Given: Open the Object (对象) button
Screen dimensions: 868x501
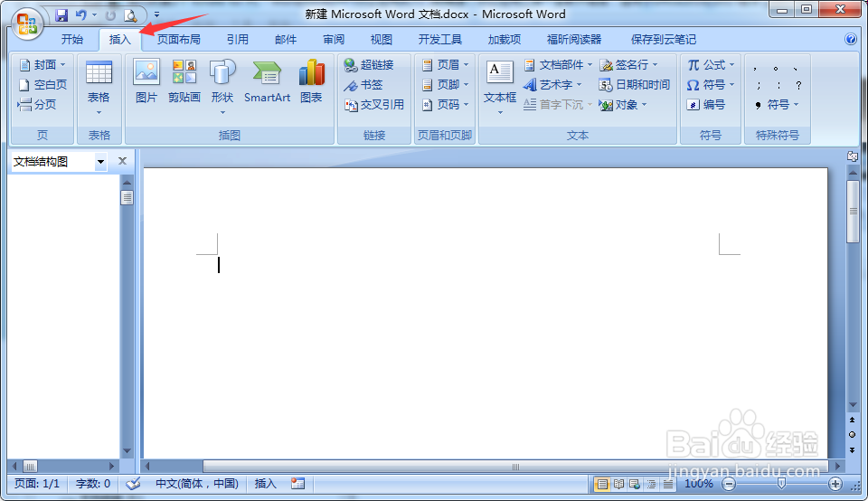Looking at the screenshot, I should click(x=623, y=105).
